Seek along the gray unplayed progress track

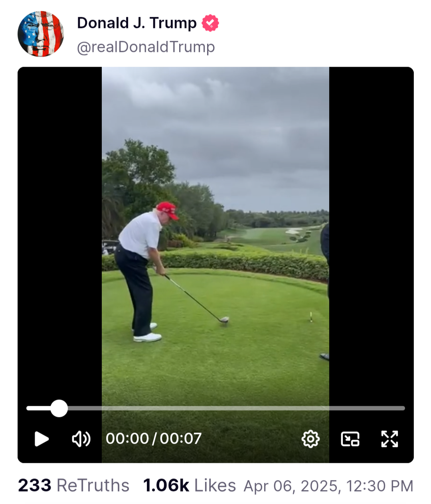(236, 408)
